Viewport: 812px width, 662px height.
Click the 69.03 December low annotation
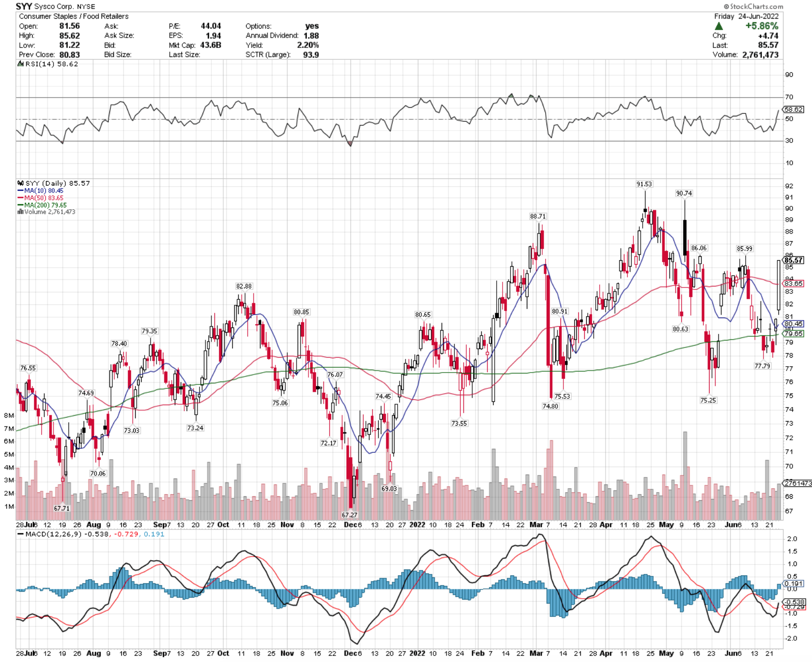click(x=389, y=488)
